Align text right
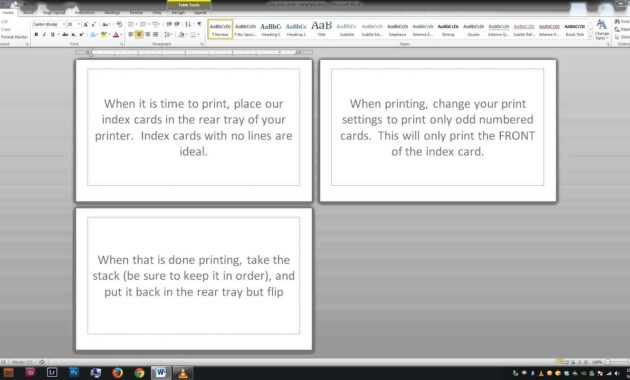Screen dimensions: 630x380 pyautogui.click(x=147, y=35)
